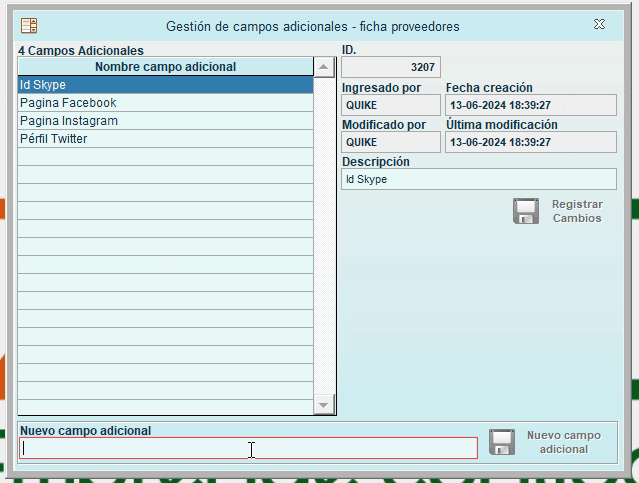
Task: Select the Id Skype row
Action: click(165, 85)
